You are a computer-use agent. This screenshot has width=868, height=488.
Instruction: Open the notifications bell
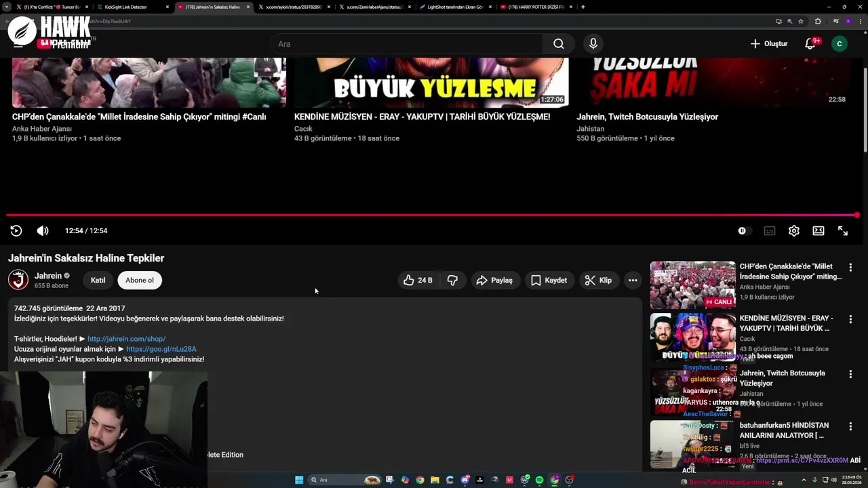[x=810, y=43]
